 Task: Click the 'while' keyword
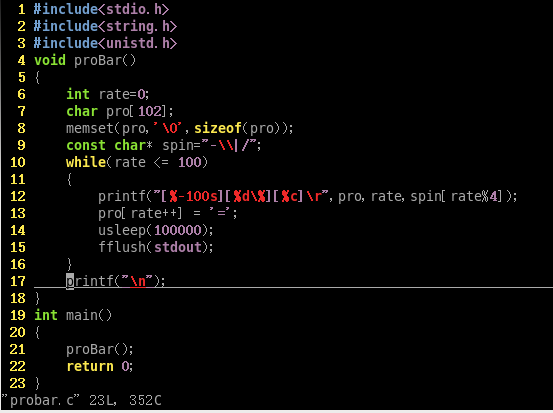(x=86, y=162)
